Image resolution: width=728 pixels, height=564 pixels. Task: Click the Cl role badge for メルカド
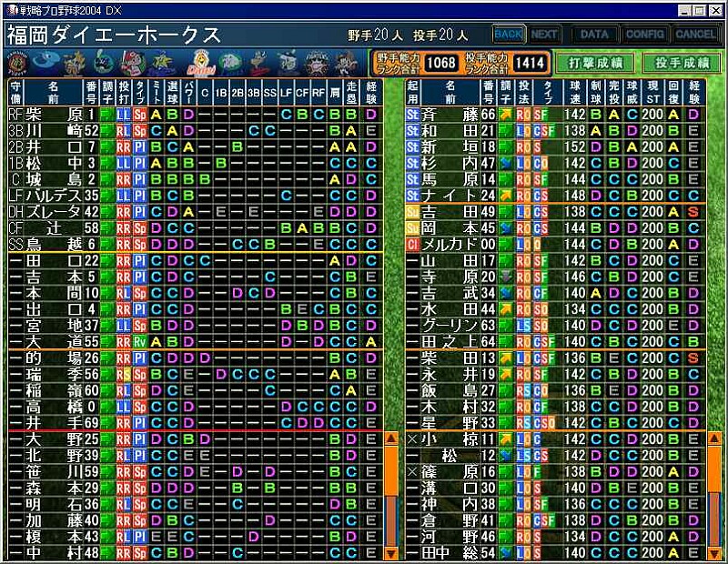point(412,245)
